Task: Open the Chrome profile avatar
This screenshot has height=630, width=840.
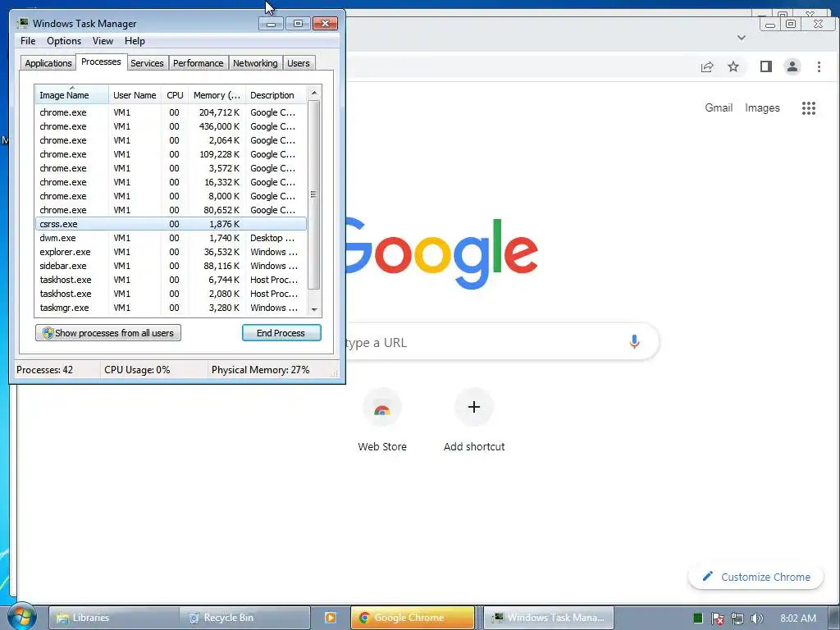Action: [792, 66]
